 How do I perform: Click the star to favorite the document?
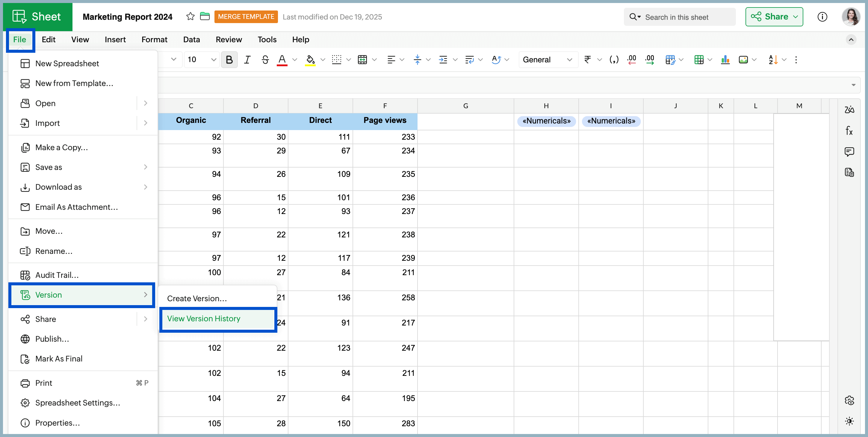pos(190,16)
